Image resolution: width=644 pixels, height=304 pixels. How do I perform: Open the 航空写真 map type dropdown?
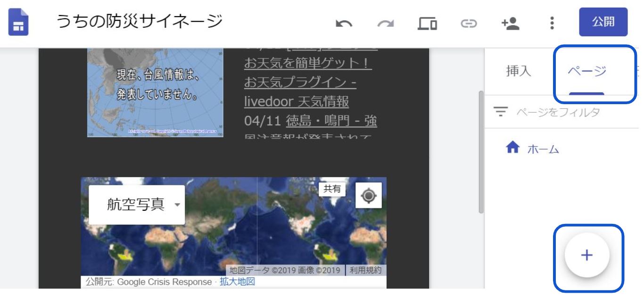tap(137, 205)
